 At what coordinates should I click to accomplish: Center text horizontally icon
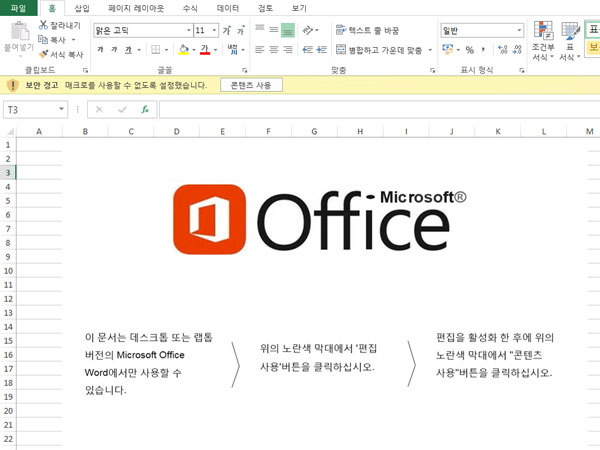pyautogui.click(x=274, y=50)
